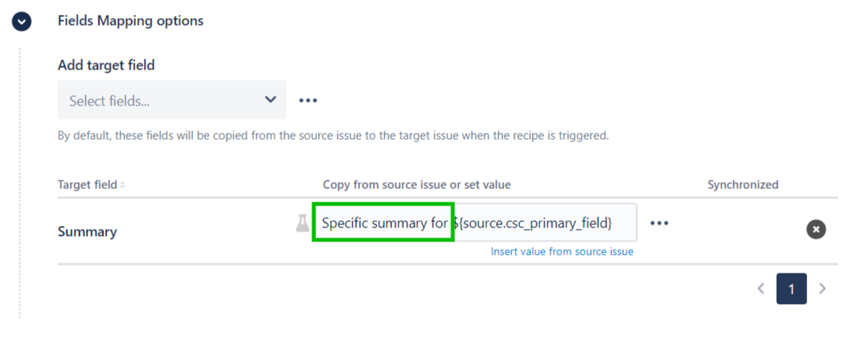Click Insert value from source issue link
The height and width of the screenshot is (343, 868).
point(562,252)
